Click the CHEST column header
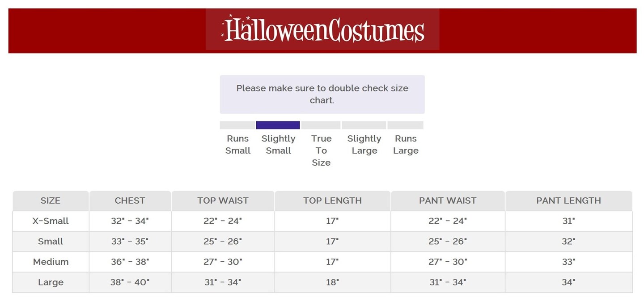The height and width of the screenshot is (305, 644). pyautogui.click(x=130, y=201)
